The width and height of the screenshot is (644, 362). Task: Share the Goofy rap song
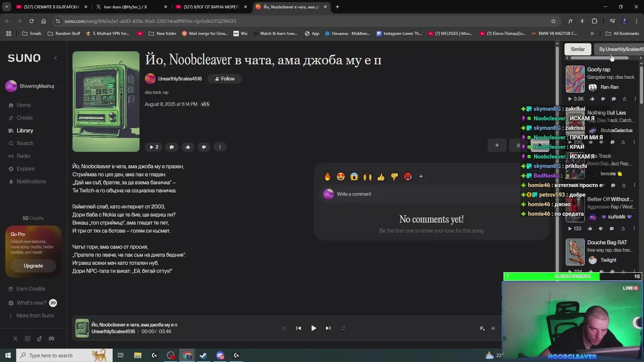pos(624,99)
